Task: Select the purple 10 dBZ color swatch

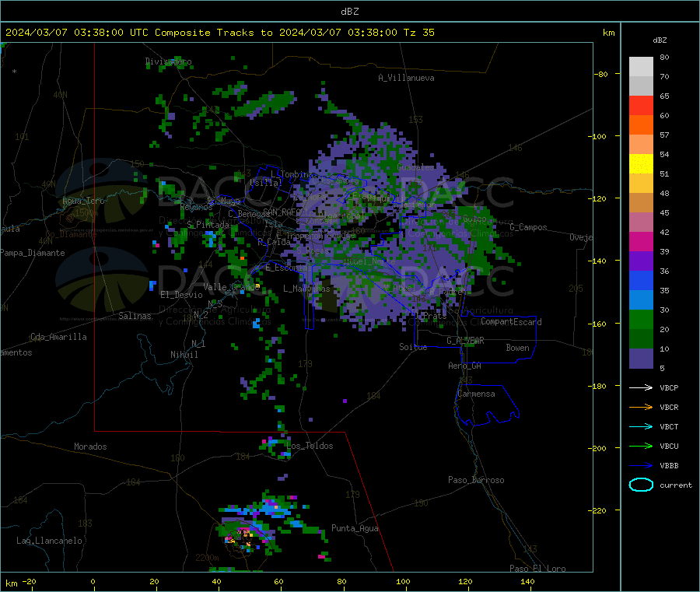Action: tap(641, 358)
